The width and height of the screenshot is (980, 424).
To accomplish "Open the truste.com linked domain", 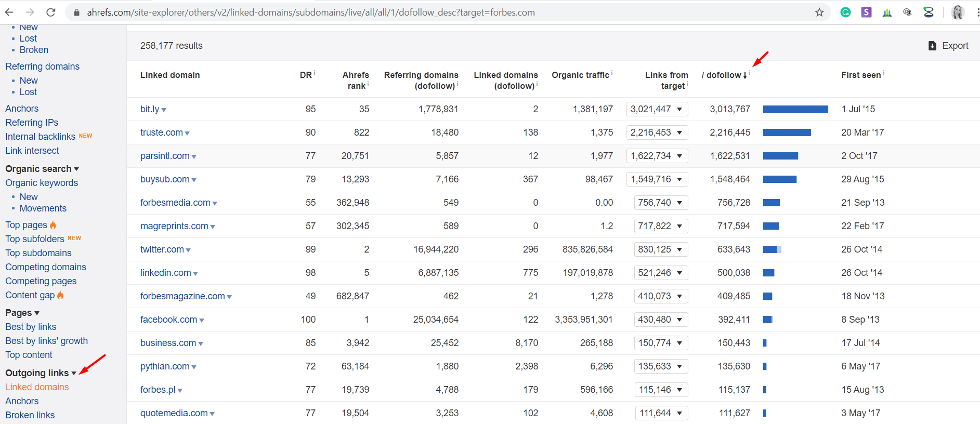I will pos(162,132).
